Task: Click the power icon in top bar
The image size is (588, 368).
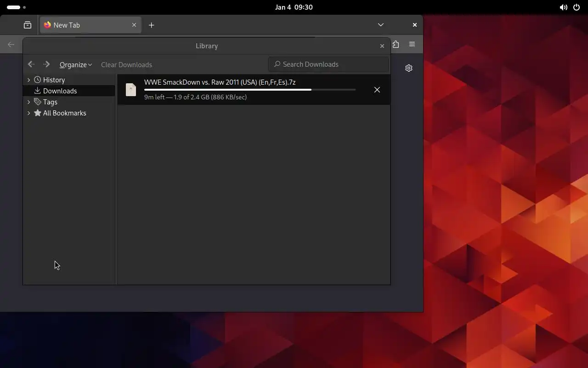Action: [x=577, y=7]
